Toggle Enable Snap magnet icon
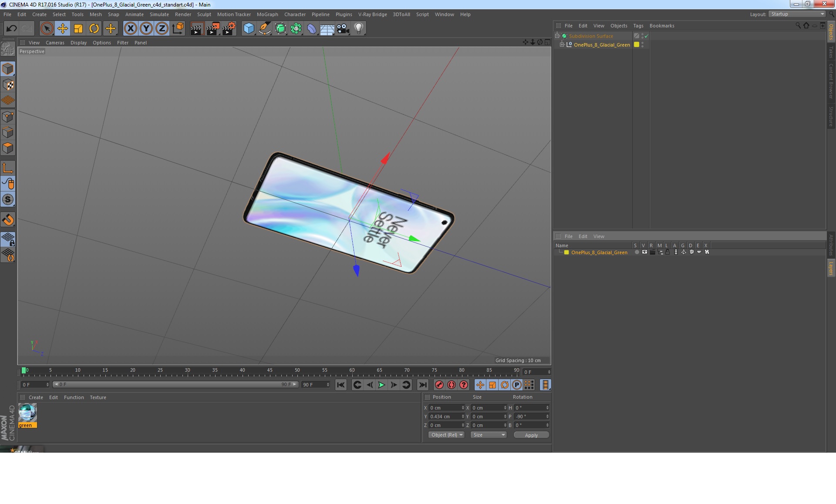The height and width of the screenshot is (504, 836). pos(8,220)
